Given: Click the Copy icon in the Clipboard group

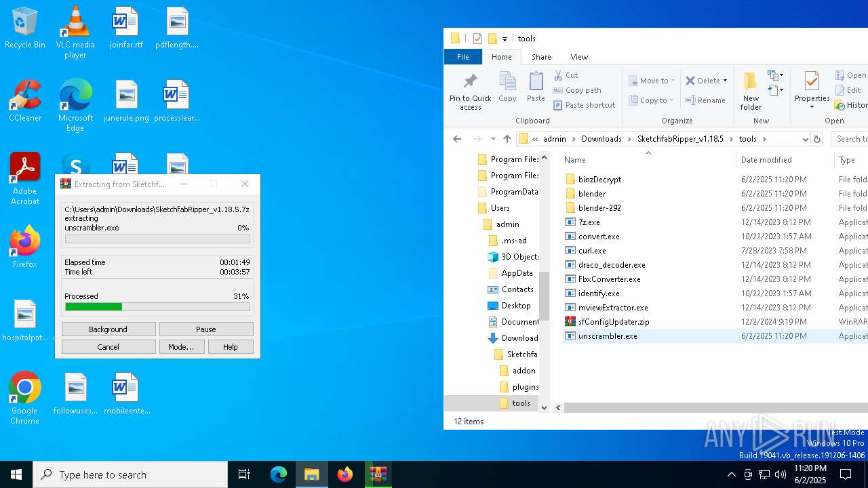Looking at the screenshot, I should 507,88.
